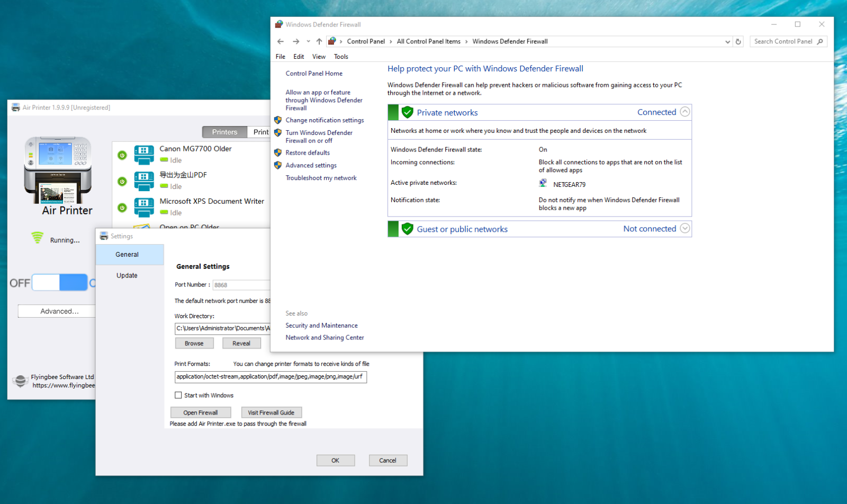
Task: Click the firewall icon in address bar
Action: tap(332, 41)
